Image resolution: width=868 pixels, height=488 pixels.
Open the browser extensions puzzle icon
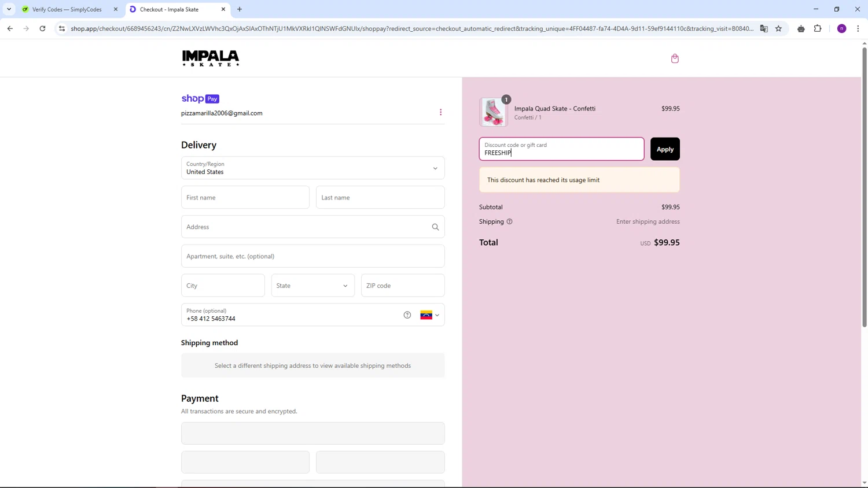click(818, 28)
